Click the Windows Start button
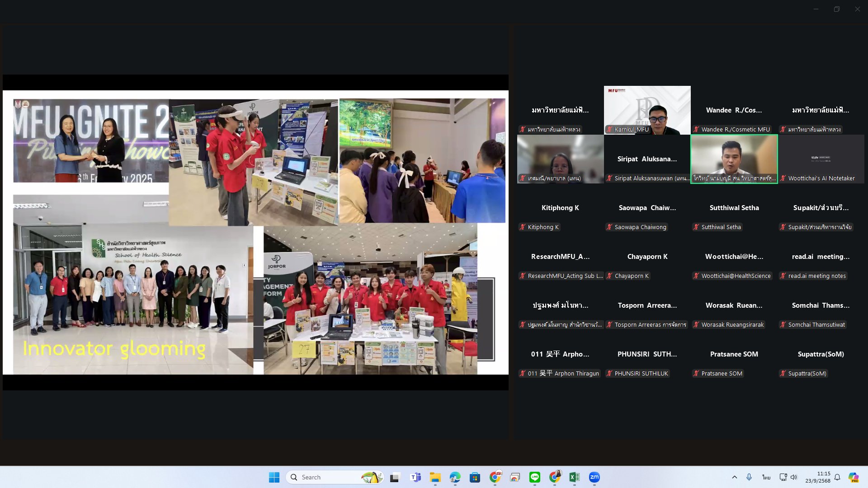 click(x=274, y=477)
